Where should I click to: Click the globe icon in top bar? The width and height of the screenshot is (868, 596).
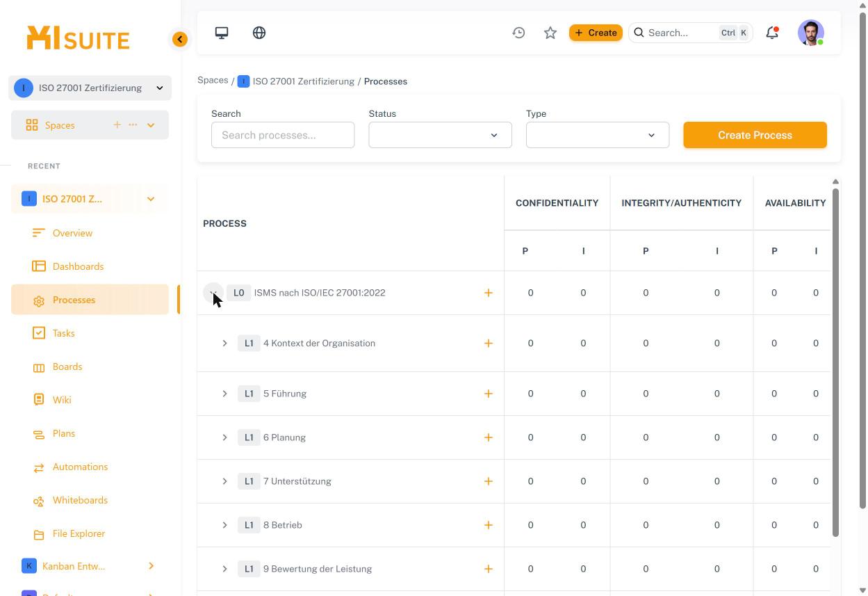pyautogui.click(x=259, y=33)
